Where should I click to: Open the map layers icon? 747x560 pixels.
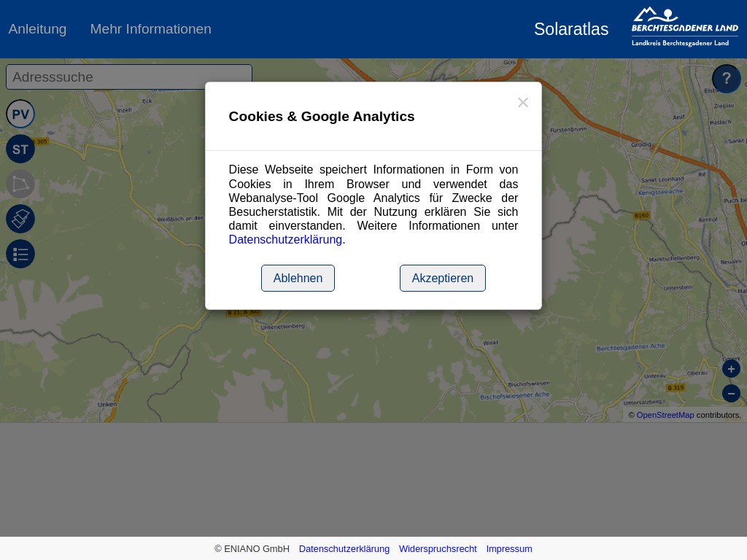tap(20, 218)
